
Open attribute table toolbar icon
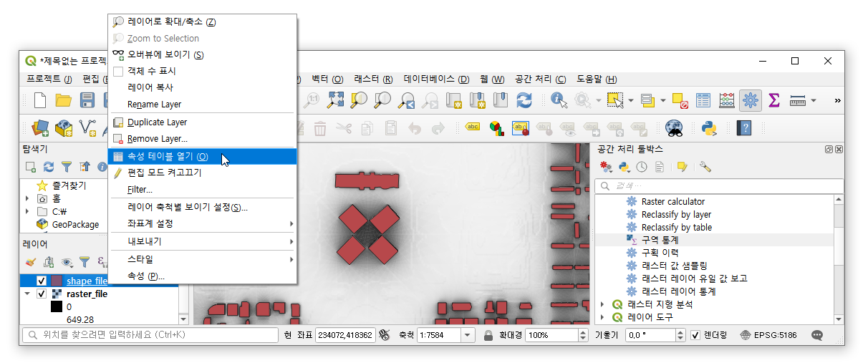[703, 101]
